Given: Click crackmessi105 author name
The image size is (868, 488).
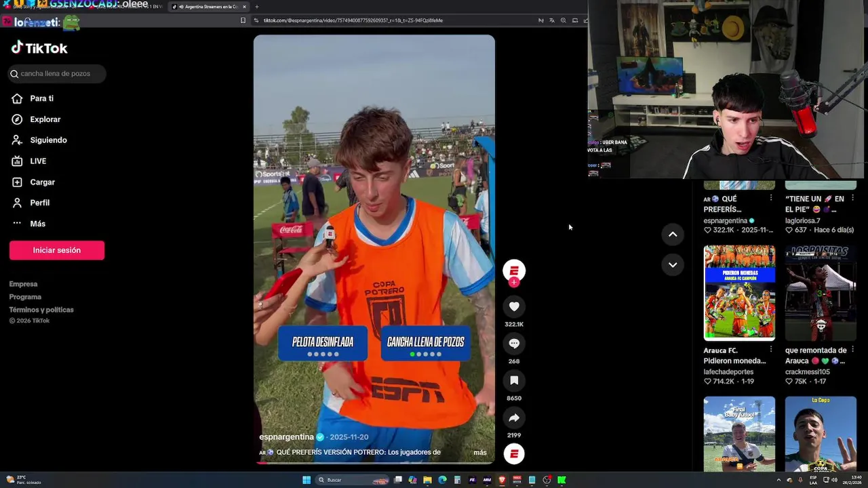Looking at the screenshot, I should (808, 371).
